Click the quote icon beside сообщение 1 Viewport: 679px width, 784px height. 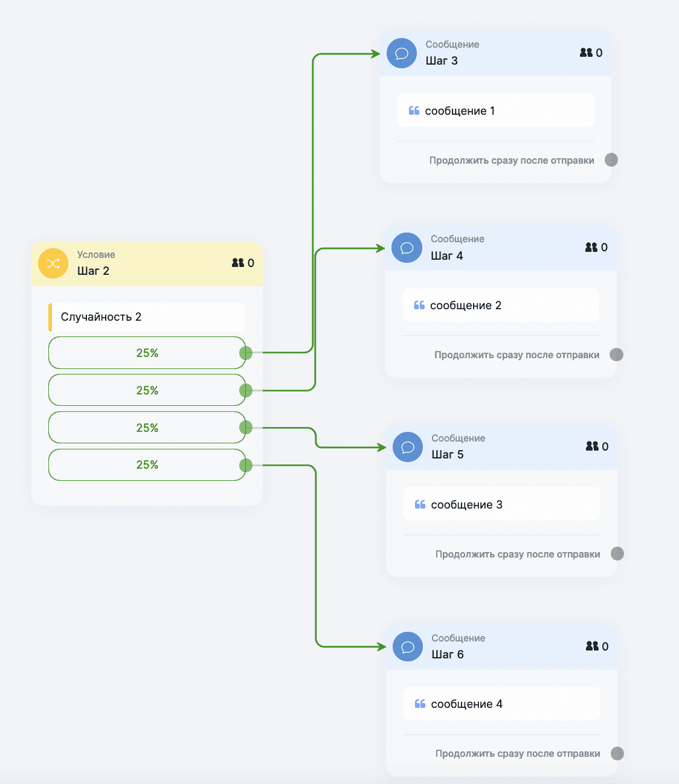click(414, 111)
